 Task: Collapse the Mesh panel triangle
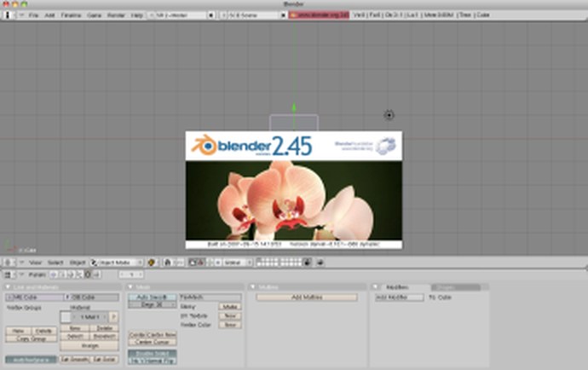[x=130, y=287]
